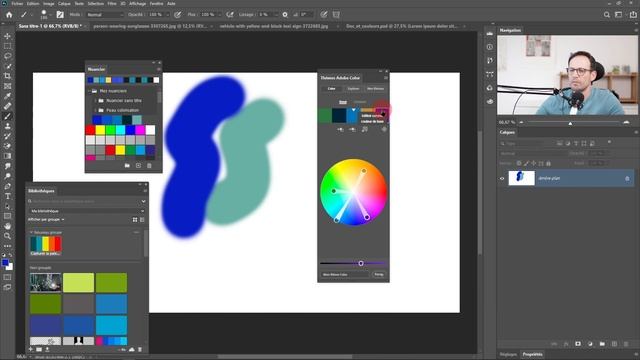Toggle layer filtering switch in Calques panel
The width and height of the screenshot is (640, 360).
tap(609, 142)
